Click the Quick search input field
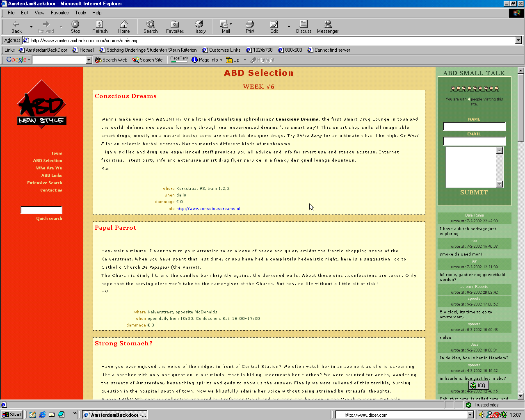The image size is (525, 420). [41, 210]
